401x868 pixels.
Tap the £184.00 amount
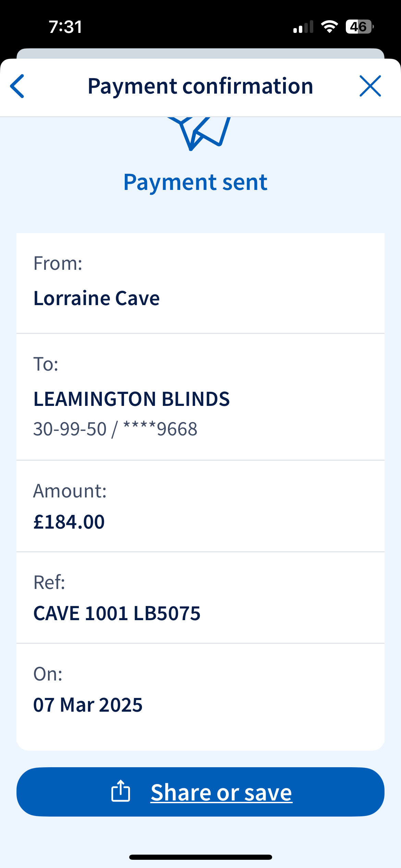point(69,522)
